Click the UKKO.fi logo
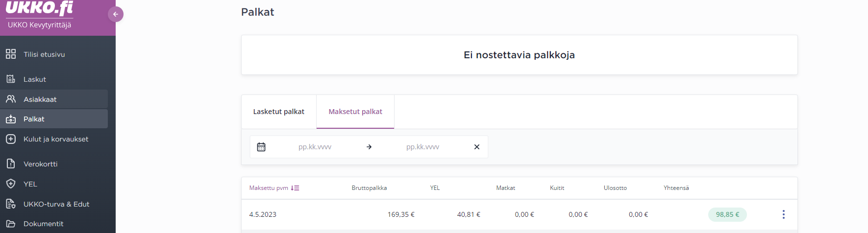This screenshot has height=233, width=868. point(39,8)
